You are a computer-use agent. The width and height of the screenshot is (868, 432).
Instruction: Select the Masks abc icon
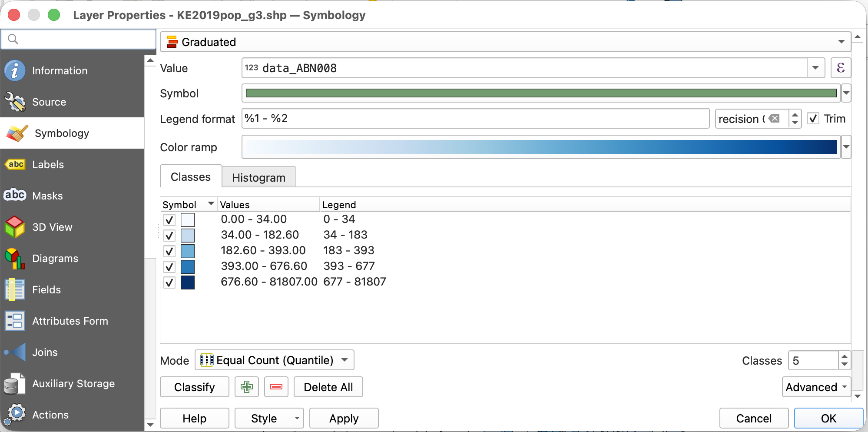(x=15, y=195)
